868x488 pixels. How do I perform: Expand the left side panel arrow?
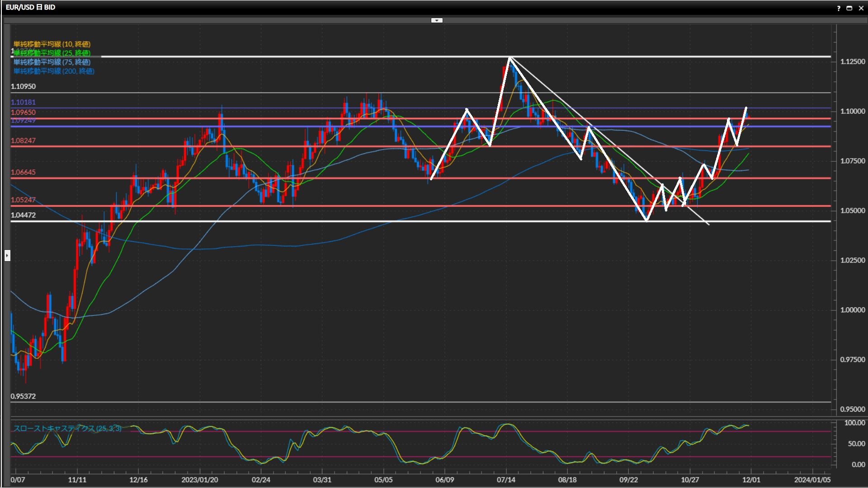(7, 256)
